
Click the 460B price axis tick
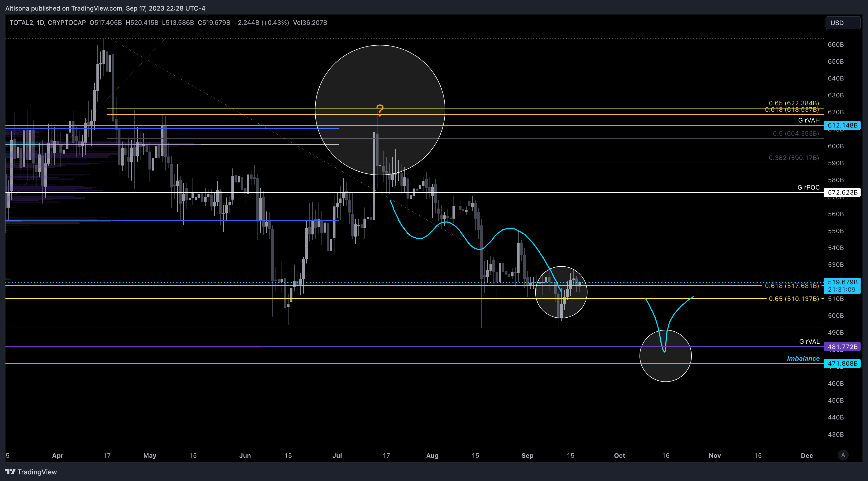(836, 383)
